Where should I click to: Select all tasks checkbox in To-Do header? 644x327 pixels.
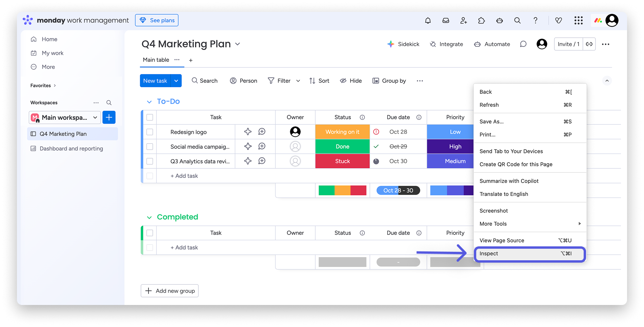pos(150,117)
